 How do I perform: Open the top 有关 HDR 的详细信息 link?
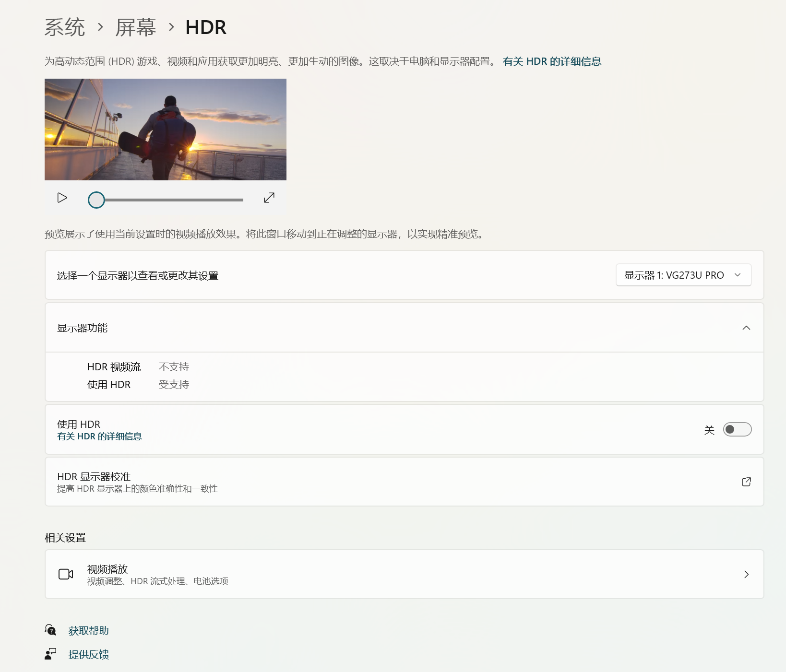coord(552,61)
